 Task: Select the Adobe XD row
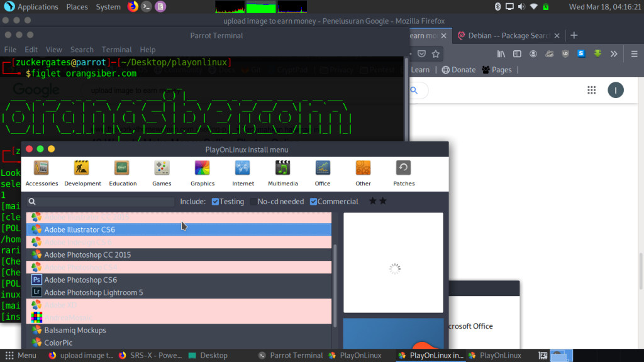pos(179,305)
